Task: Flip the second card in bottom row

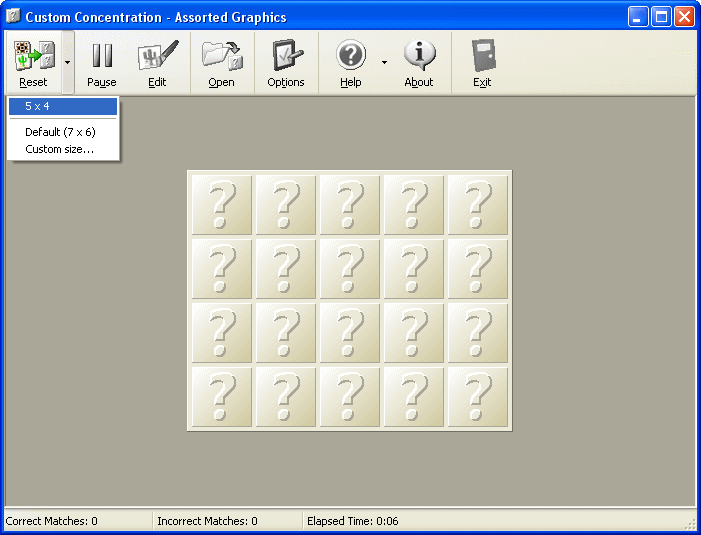Action: pos(286,396)
